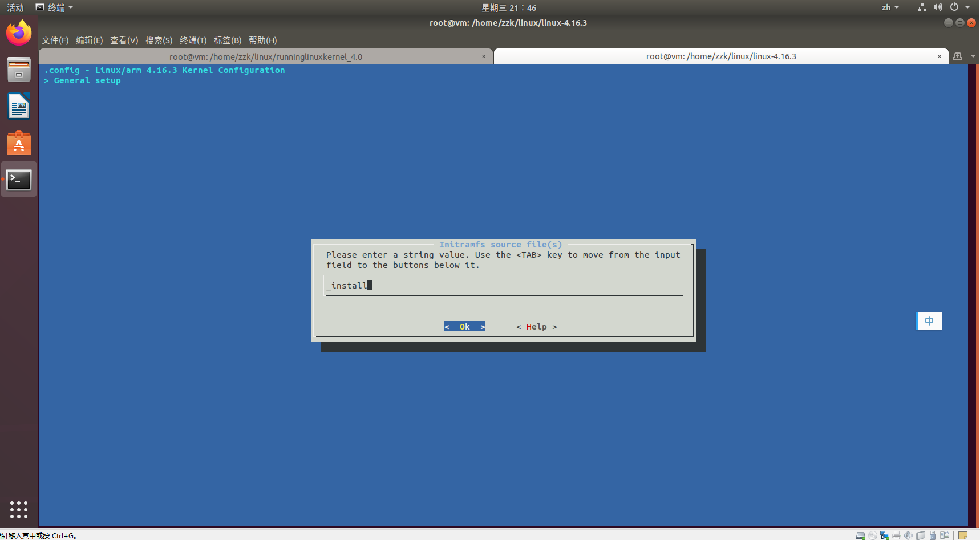Select the Ok button in the dialog
Image resolution: width=980 pixels, height=540 pixels.
click(464, 326)
